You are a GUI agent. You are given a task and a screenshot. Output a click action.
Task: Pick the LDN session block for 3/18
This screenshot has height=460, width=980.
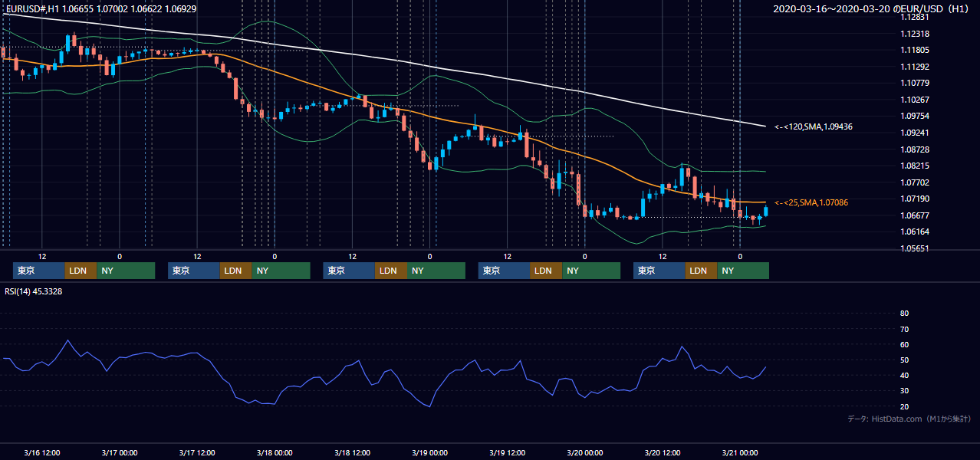(391, 271)
